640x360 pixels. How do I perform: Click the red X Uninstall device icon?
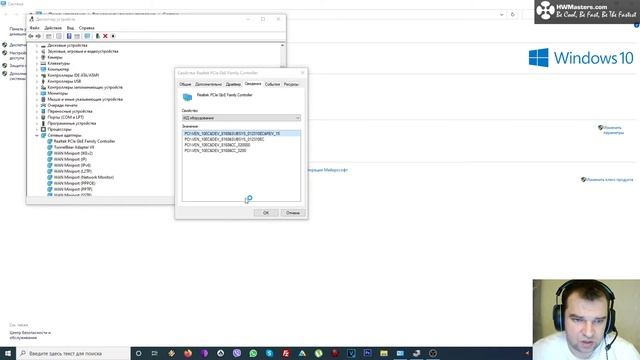(105, 36)
